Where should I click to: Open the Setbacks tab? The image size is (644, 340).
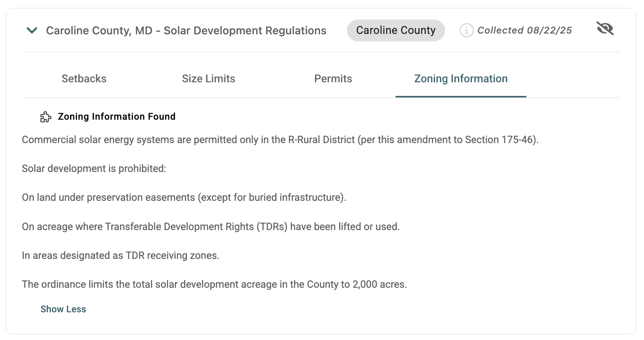84,79
